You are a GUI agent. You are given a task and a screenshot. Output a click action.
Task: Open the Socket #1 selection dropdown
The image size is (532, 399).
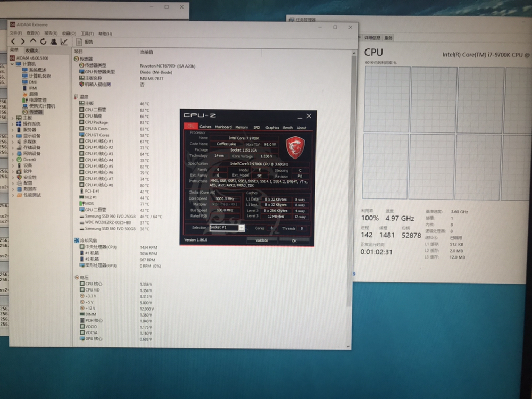[242, 228]
